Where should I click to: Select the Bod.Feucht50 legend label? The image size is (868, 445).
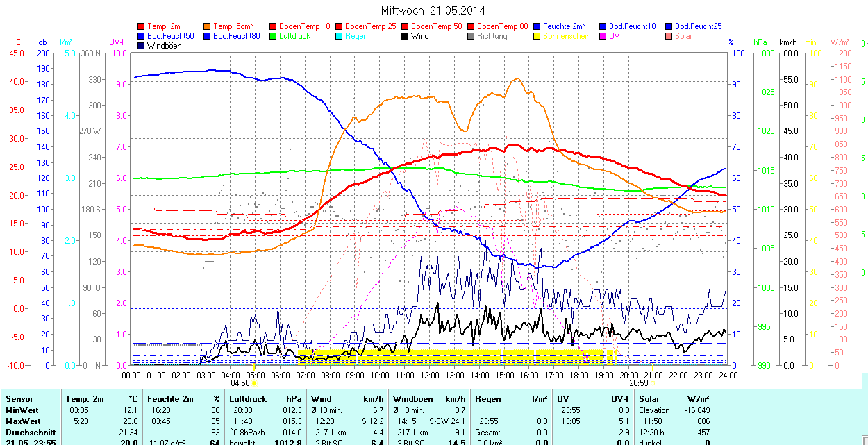point(170,36)
